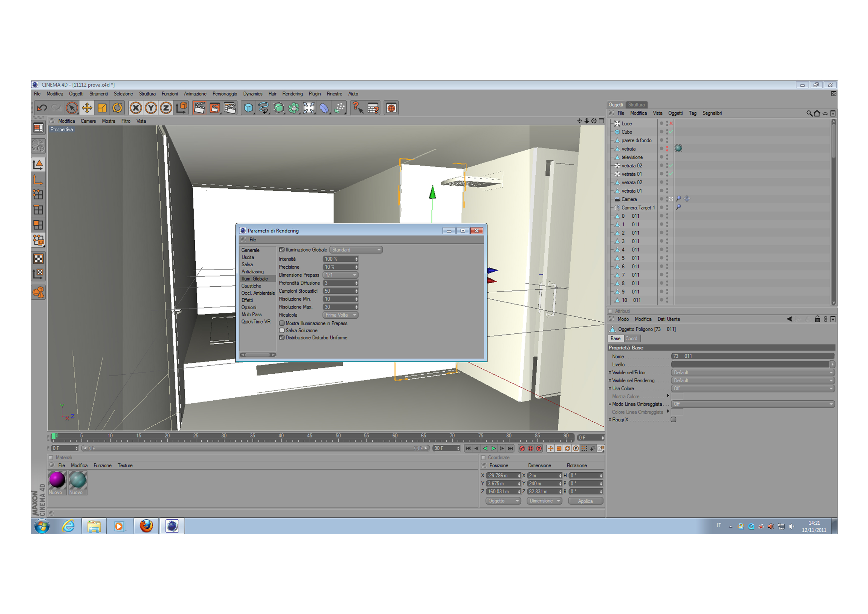Screen dimensions: 868x614
Task: Open Dimensione Prepass dropdown
Action: (x=340, y=275)
